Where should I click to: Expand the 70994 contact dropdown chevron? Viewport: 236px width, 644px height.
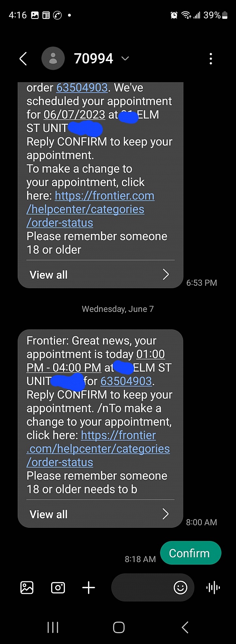(x=125, y=59)
